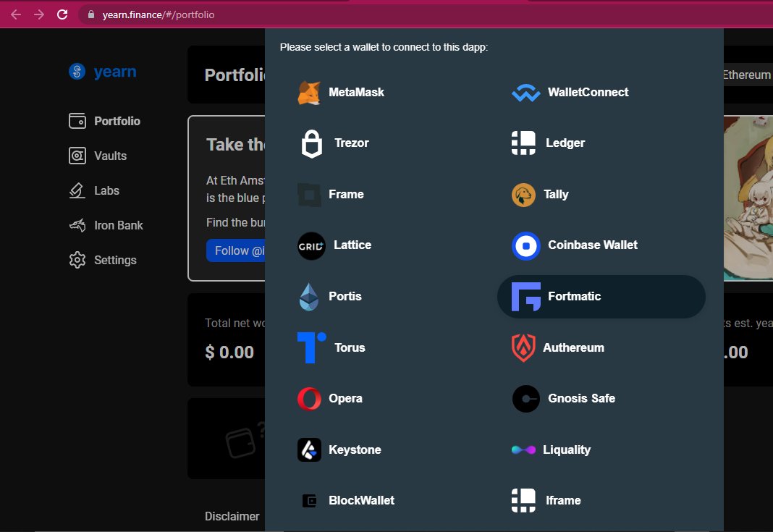Click the Portis gem icon
This screenshot has height=532, width=773.
click(309, 297)
